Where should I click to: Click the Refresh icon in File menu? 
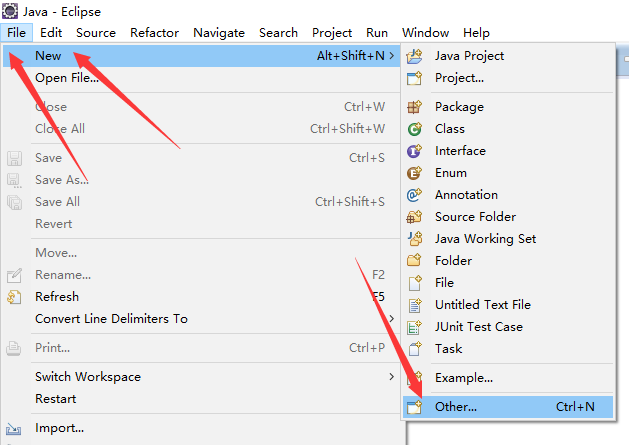tap(14, 297)
